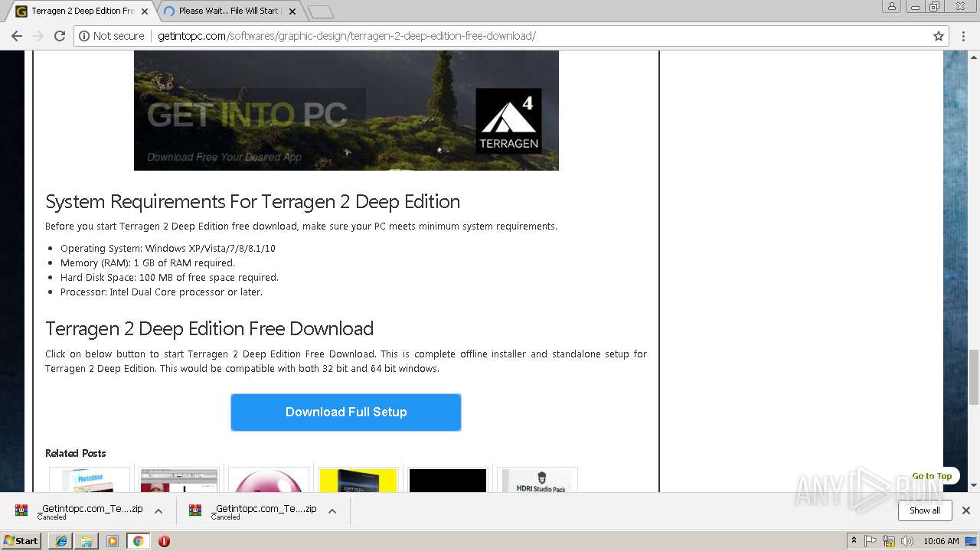Launch Internet Explorer from taskbar
The image size is (980, 551).
(60, 541)
